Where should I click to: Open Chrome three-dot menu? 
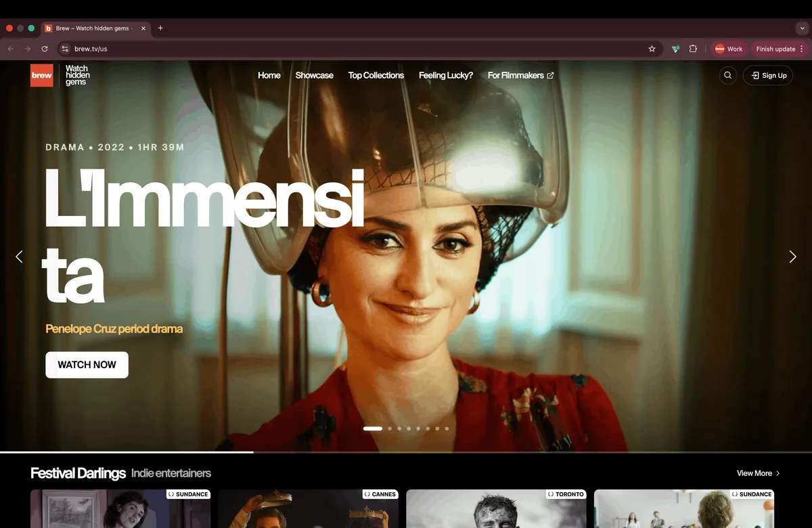[x=802, y=49]
